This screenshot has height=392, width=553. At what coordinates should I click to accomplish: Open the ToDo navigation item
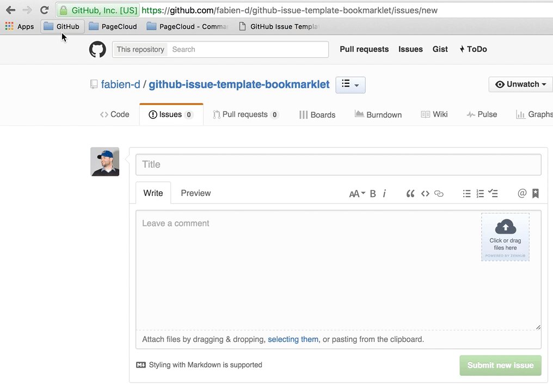pyautogui.click(x=473, y=49)
